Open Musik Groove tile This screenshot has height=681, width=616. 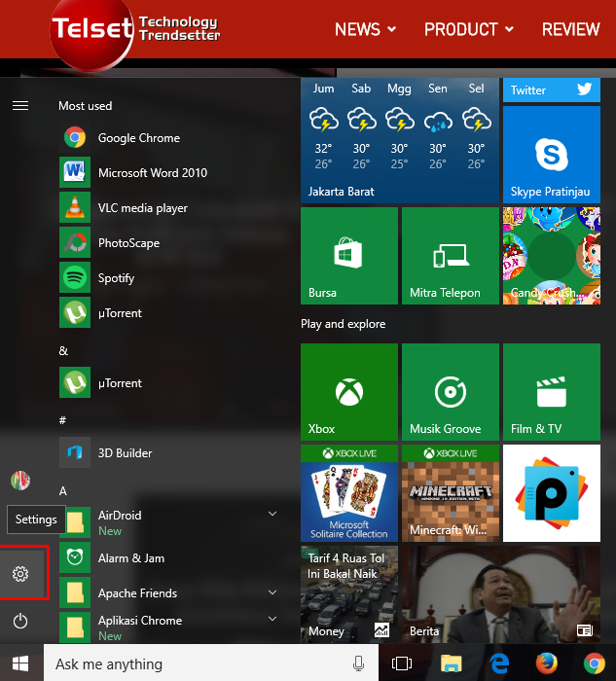(451, 392)
